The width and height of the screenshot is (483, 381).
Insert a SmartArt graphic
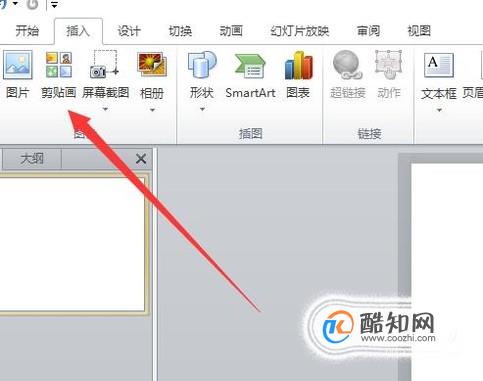[x=250, y=66]
